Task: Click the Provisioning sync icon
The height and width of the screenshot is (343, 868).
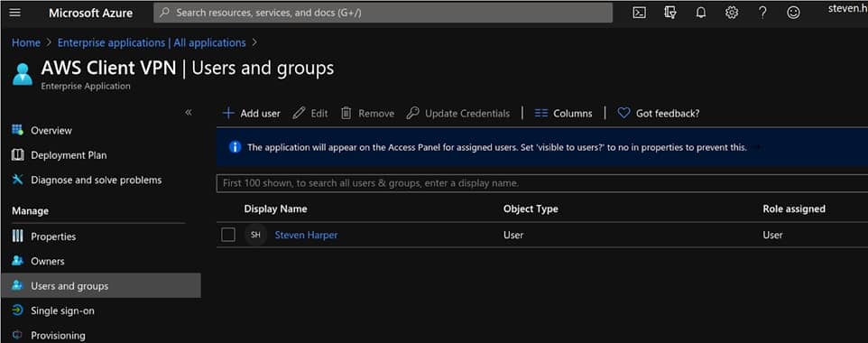Action: [x=18, y=335]
